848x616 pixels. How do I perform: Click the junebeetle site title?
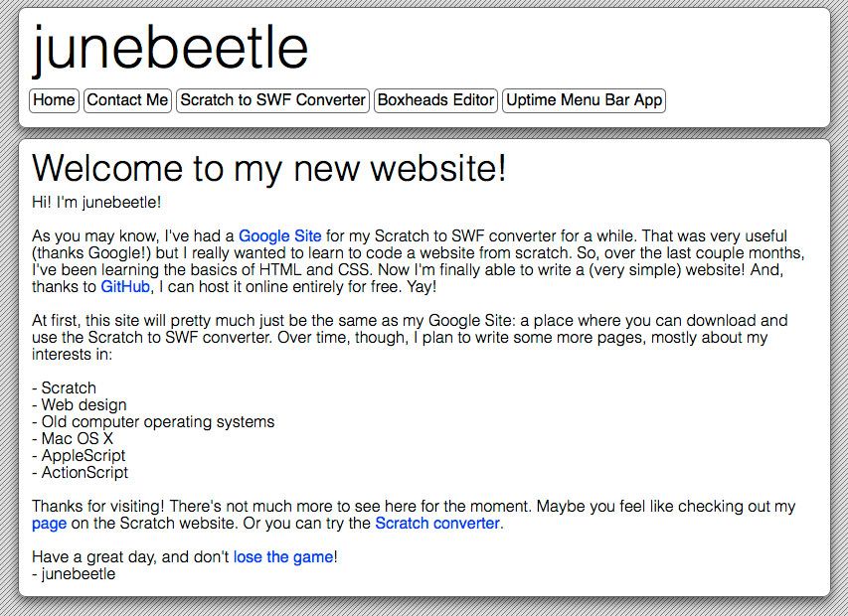point(170,49)
